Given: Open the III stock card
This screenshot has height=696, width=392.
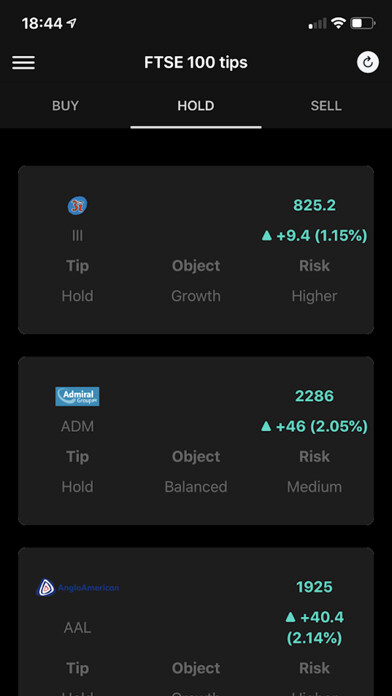Looking at the screenshot, I should 196,250.
